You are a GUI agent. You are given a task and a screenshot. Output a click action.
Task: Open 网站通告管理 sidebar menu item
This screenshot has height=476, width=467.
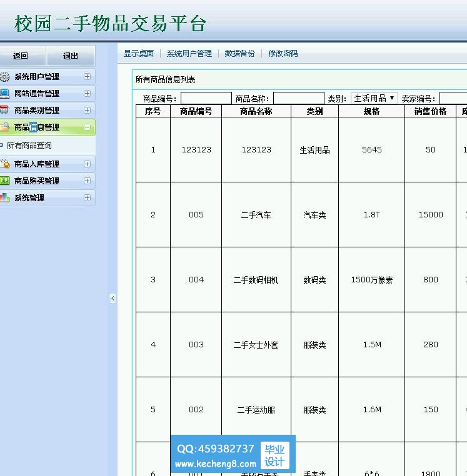(x=48, y=93)
